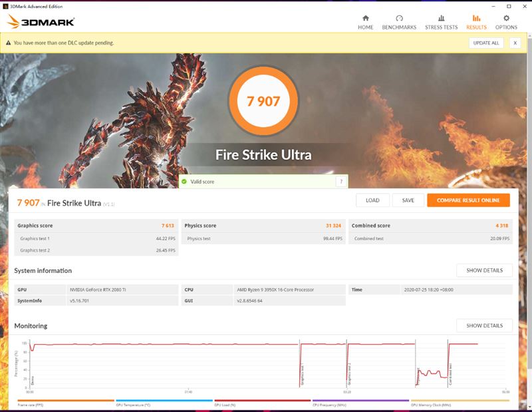Save the benchmark result
532x412 pixels.
pyautogui.click(x=408, y=200)
